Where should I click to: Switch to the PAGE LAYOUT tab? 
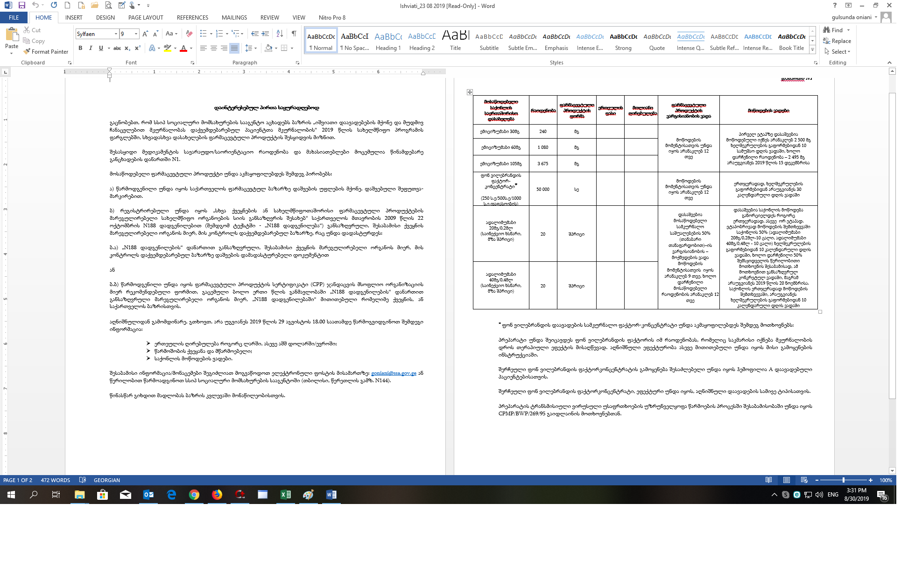pyautogui.click(x=146, y=17)
